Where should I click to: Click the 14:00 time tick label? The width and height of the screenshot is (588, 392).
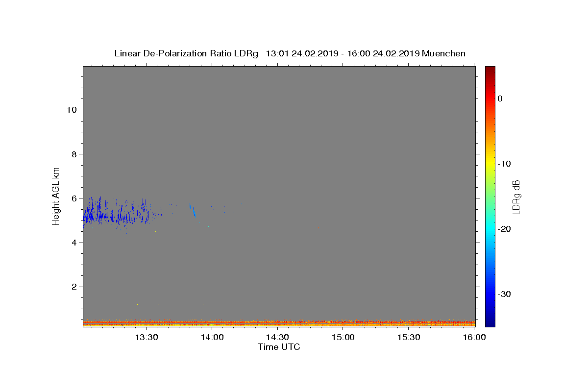(212, 337)
